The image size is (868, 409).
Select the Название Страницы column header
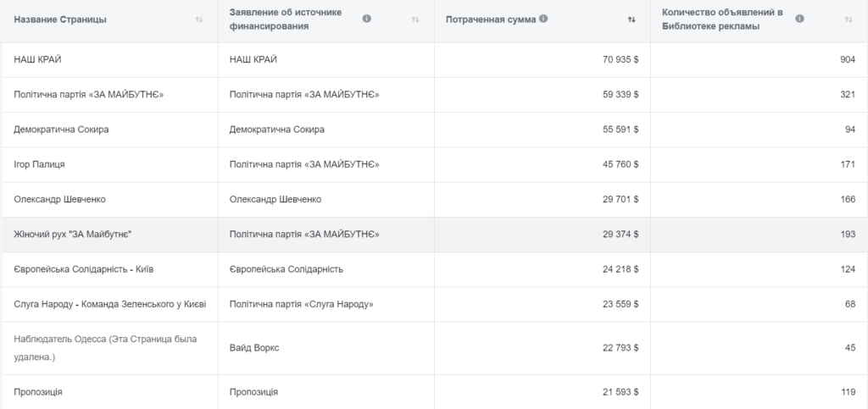coord(60,19)
